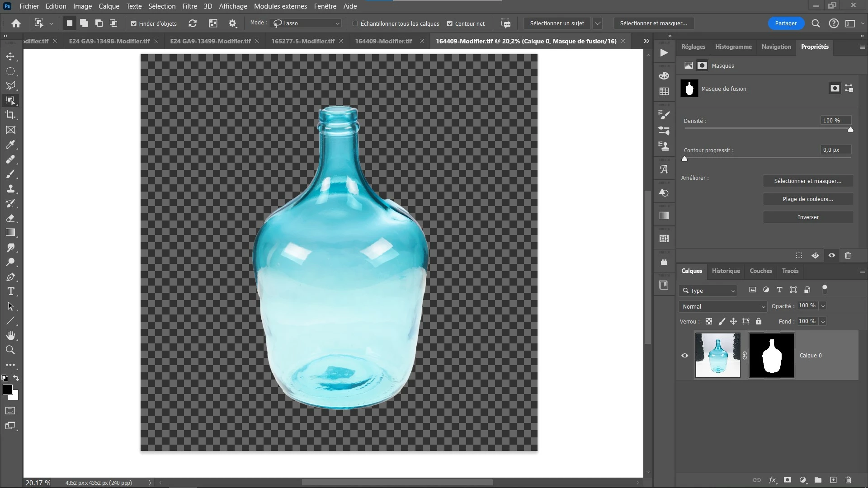The height and width of the screenshot is (488, 868).
Task: Select the Eyedropper tool
Action: coord(10,145)
